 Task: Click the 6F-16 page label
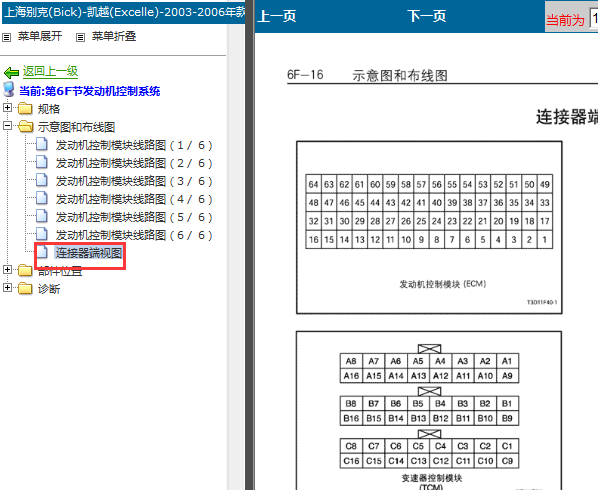pyautogui.click(x=305, y=75)
